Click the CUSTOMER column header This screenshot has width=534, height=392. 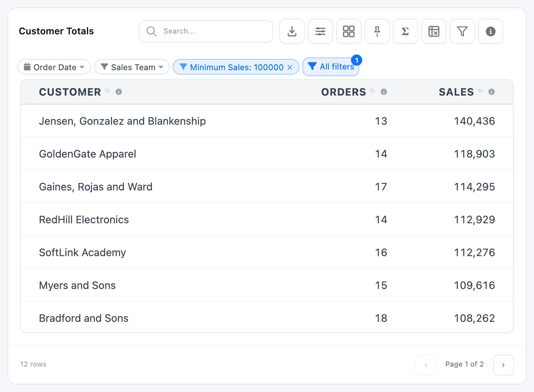tap(70, 92)
